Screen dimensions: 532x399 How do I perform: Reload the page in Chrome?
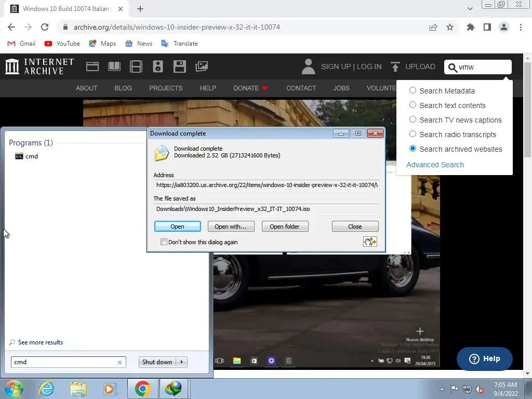(x=45, y=27)
